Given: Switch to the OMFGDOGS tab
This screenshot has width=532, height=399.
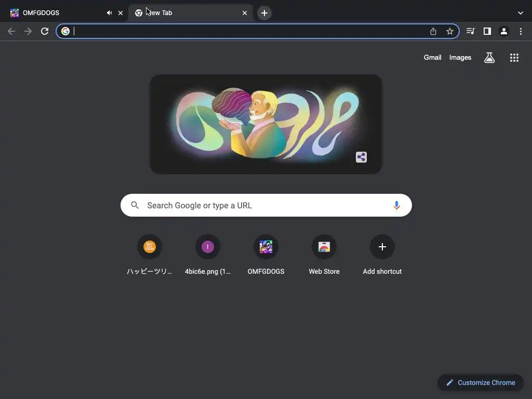Looking at the screenshot, I should coord(64,13).
